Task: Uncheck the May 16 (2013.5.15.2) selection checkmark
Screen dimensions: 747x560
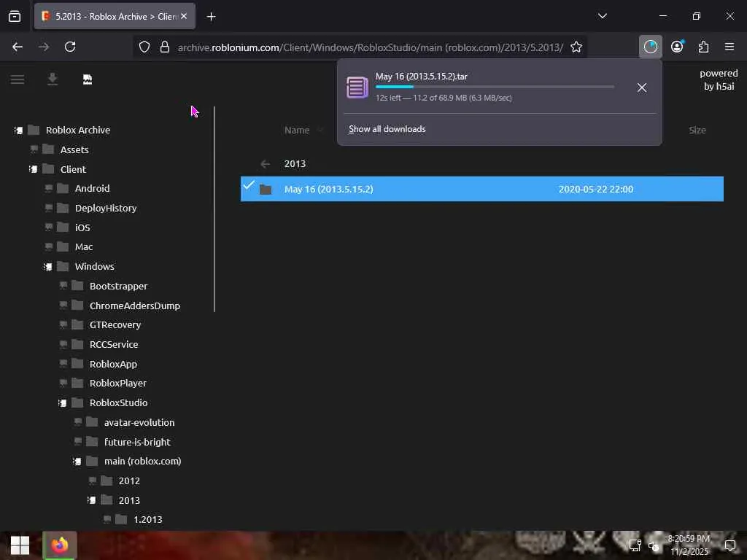Action: 249,184
